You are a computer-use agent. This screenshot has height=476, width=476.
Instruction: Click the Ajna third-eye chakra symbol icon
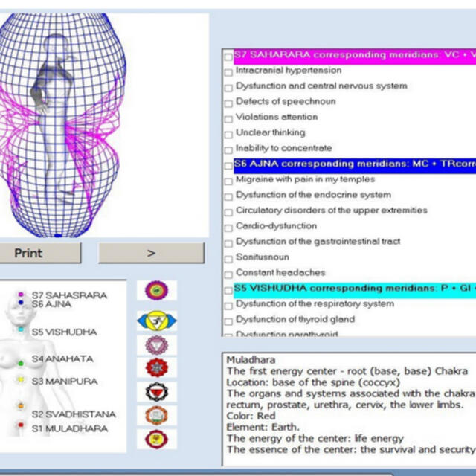click(157, 321)
